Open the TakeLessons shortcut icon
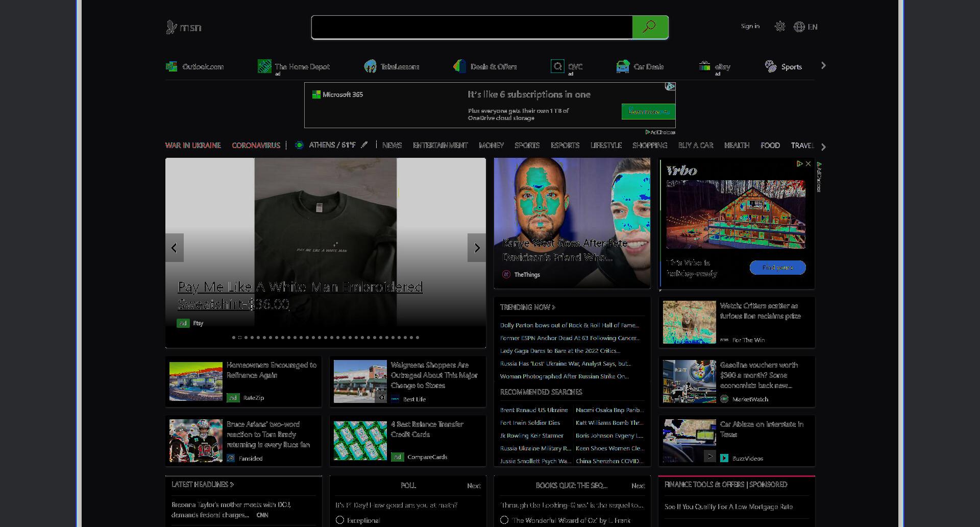Image resolution: width=980 pixels, height=527 pixels. (x=370, y=66)
